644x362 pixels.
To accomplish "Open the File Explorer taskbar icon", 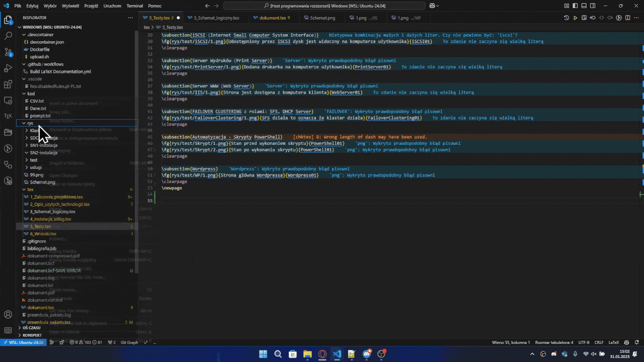I will point(307,354).
